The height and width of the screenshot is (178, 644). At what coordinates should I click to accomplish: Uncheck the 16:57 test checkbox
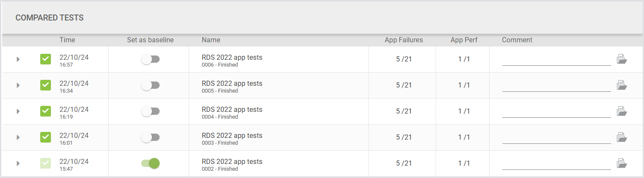(45, 59)
